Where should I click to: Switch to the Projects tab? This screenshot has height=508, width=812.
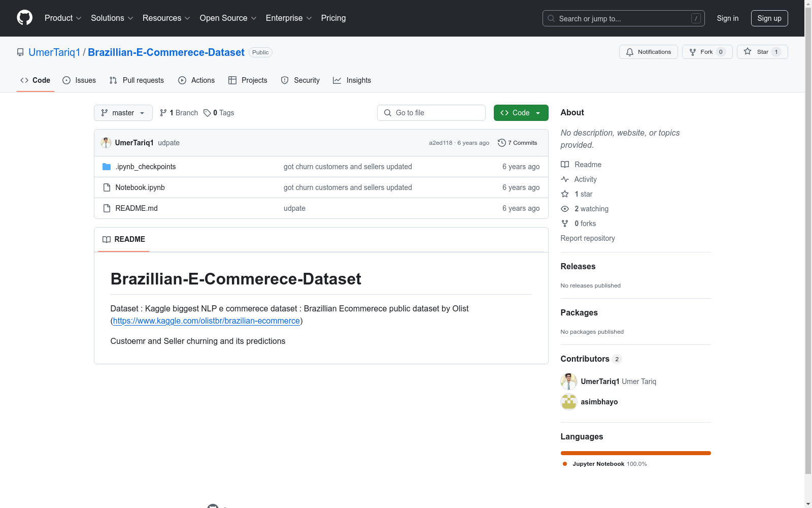(248, 80)
